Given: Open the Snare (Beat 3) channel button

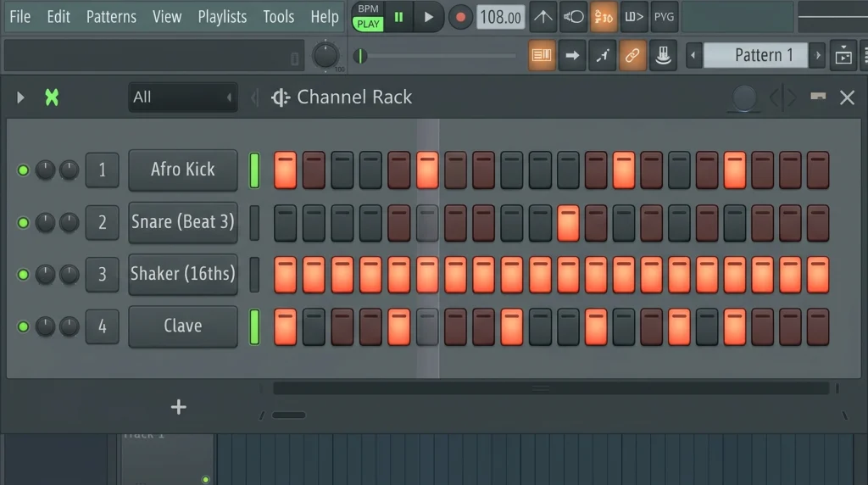Looking at the screenshot, I should (183, 222).
